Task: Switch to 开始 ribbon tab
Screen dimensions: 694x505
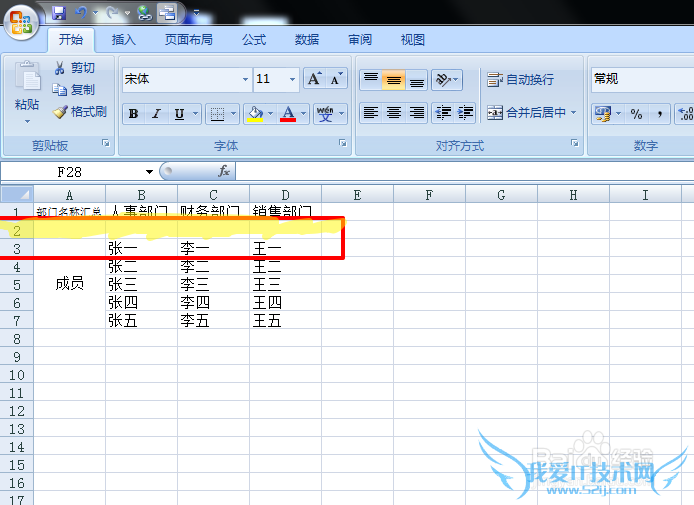Action: 71,40
